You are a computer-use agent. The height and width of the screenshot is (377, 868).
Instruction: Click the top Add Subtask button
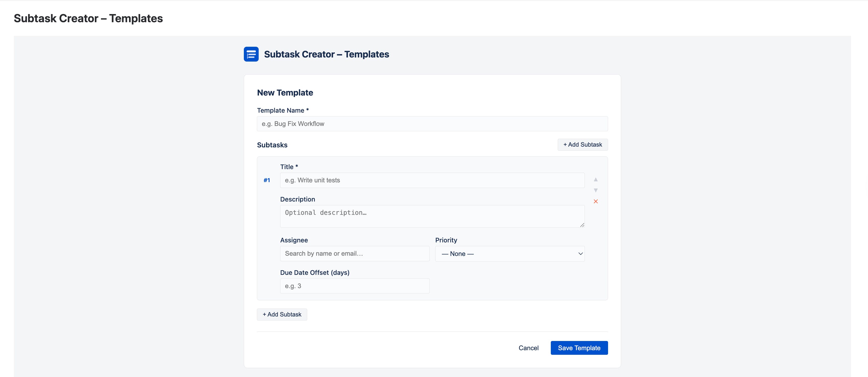[583, 145]
